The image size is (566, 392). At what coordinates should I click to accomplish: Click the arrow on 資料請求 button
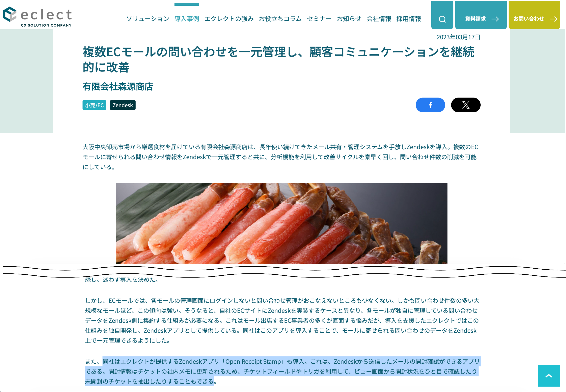tap(495, 19)
